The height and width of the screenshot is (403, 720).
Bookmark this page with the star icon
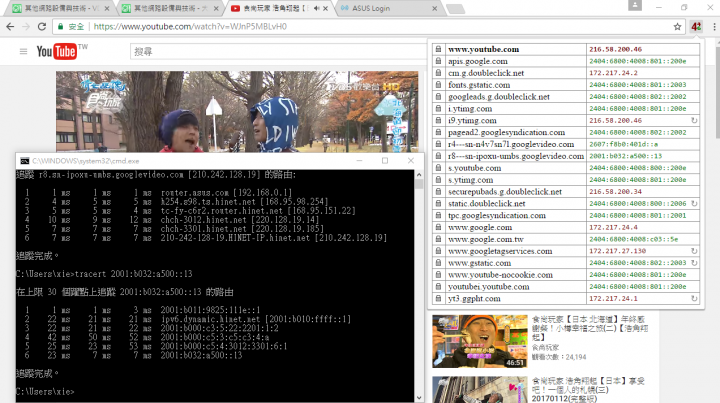point(677,27)
